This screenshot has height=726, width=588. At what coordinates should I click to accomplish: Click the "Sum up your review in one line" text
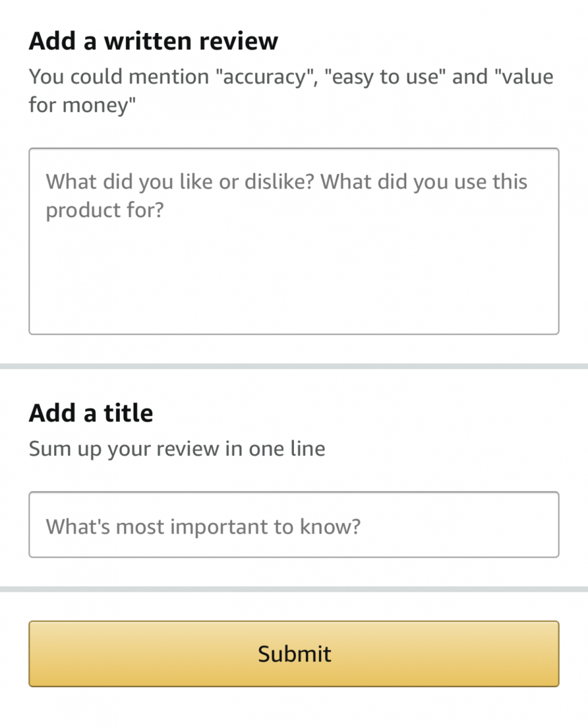pos(177,449)
